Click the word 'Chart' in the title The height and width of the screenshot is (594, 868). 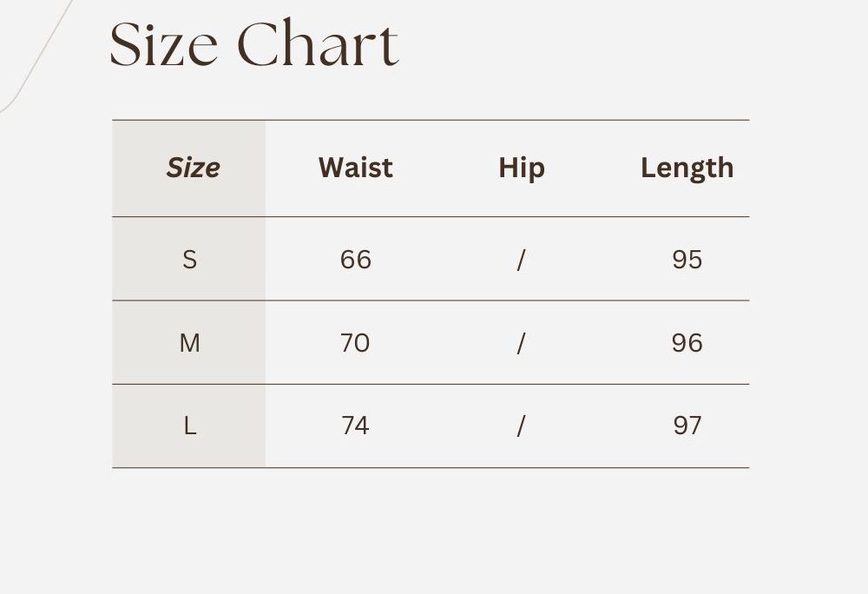[318, 44]
